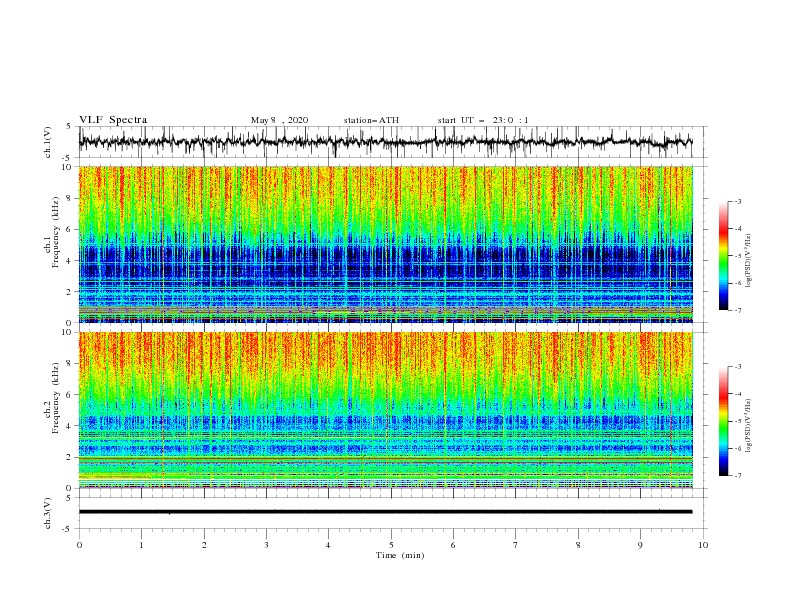Click the log(PSD) label of the ch.1 colorbar
The height and width of the screenshot is (612, 792).
pos(748,261)
